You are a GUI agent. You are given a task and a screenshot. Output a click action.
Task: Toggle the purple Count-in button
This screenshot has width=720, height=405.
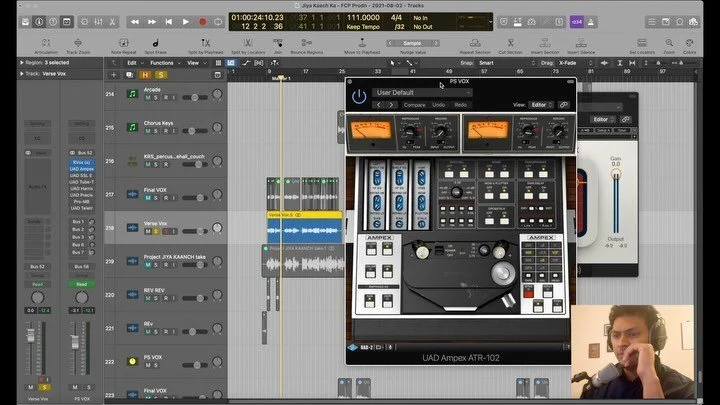click(x=577, y=22)
